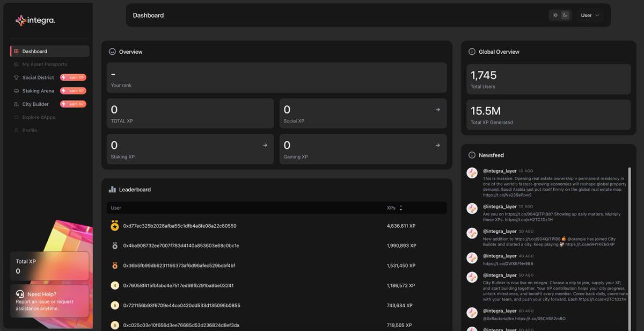
Task: Open My Asset Passports menu item
Action: coord(45,64)
